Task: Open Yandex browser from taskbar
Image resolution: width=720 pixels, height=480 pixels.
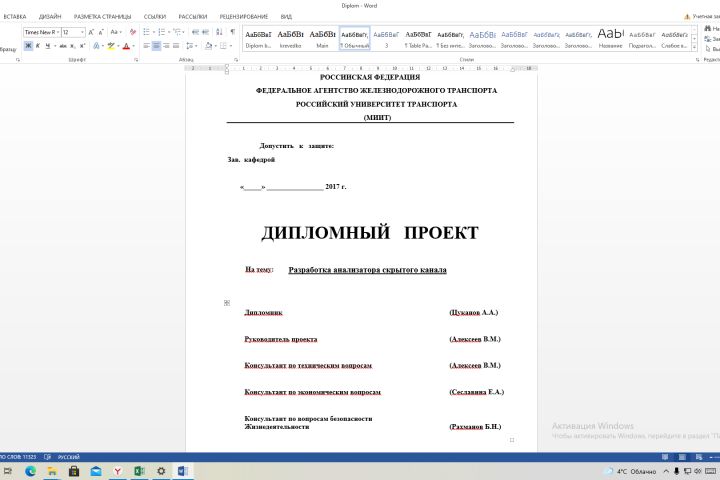Action: click(118, 471)
